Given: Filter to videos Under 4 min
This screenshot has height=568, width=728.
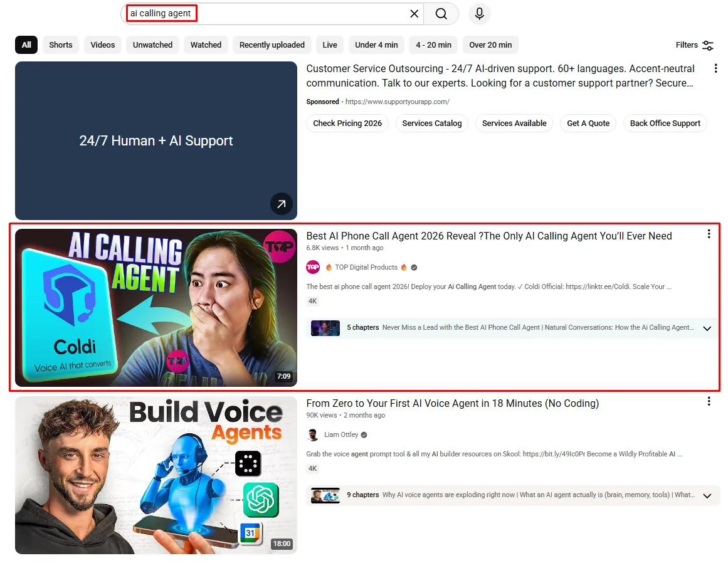Looking at the screenshot, I should pyautogui.click(x=376, y=45).
